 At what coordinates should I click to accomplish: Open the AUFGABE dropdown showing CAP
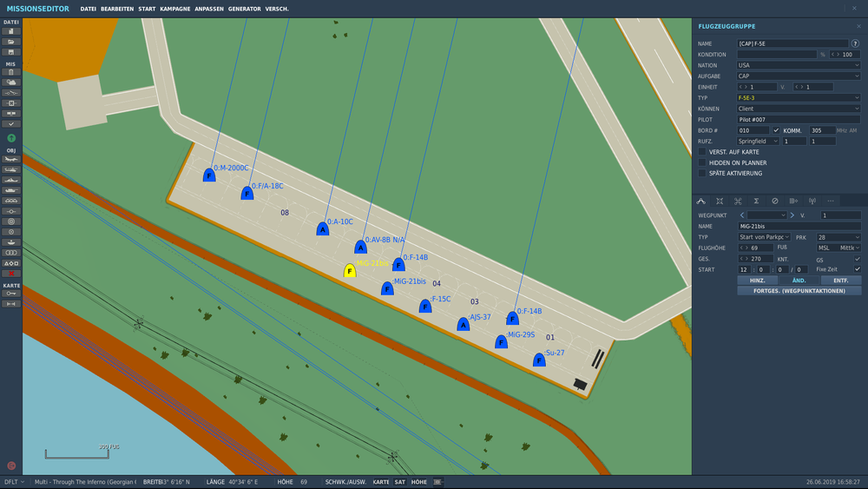tap(799, 76)
